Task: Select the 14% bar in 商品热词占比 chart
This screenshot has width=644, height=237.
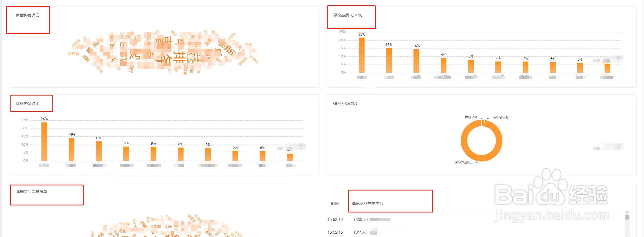Action: point(71,149)
